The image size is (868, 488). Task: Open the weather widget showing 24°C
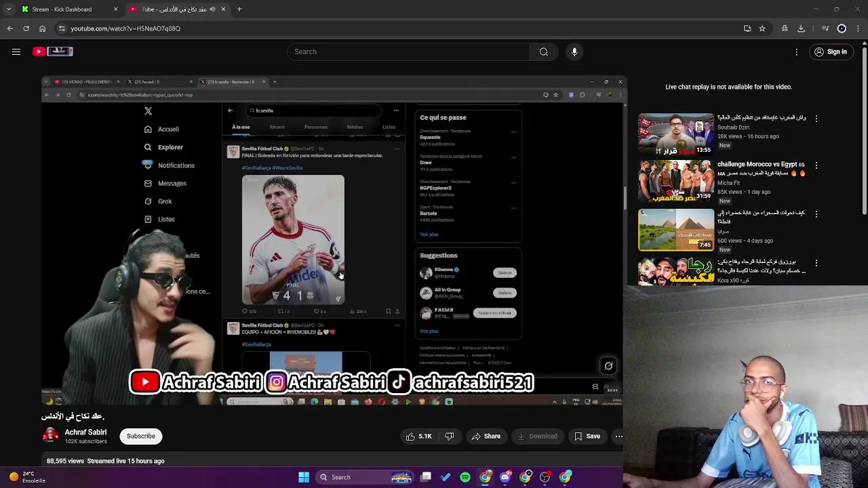(x=27, y=477)
